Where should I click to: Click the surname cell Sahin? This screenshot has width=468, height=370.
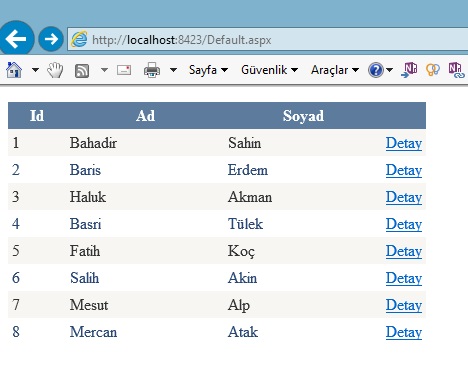[x=244, y=143]
